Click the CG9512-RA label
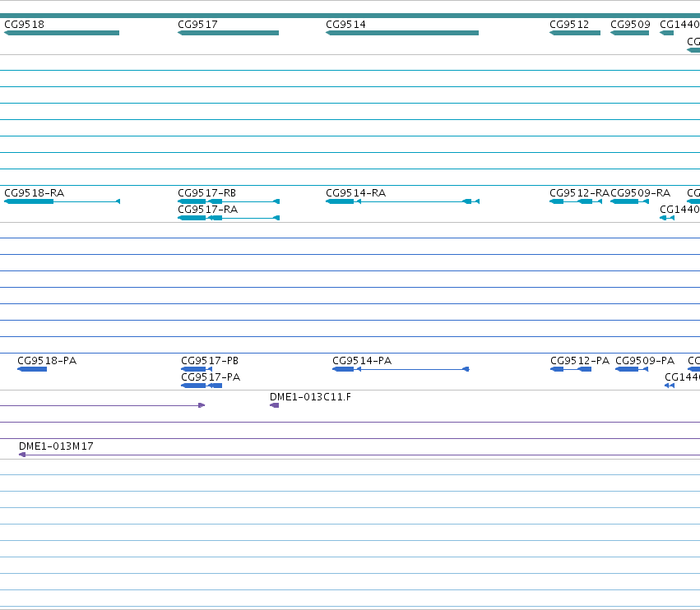Viewport: 700px width, 610px height. click(579, 192)
